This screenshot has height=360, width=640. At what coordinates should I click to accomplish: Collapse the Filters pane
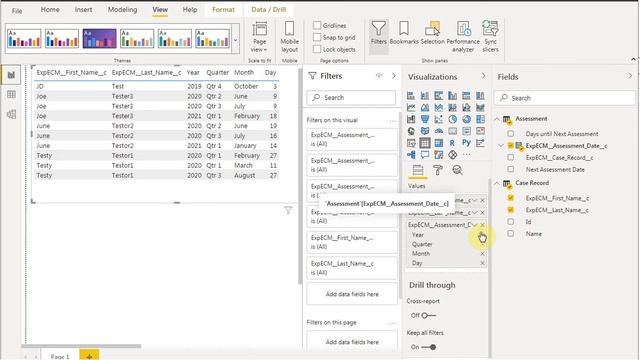coord(394,76)
